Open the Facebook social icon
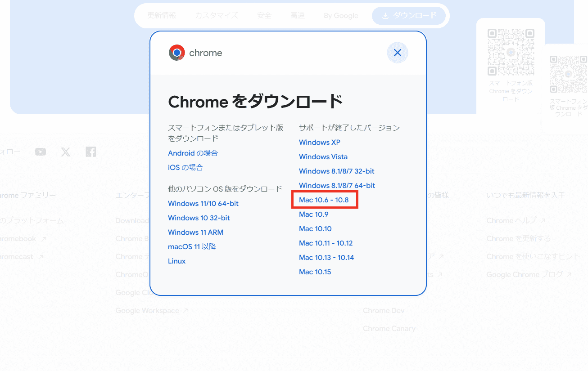Image resolution: width=588 pixels, height=371 pixels. pos(91,152)
